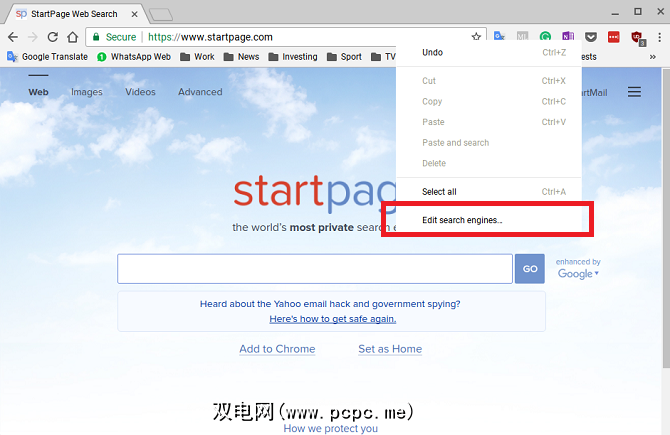Choose Cut in the context menu
The height and width of the screenshot is (435, 670).
[x=489, y=81]
